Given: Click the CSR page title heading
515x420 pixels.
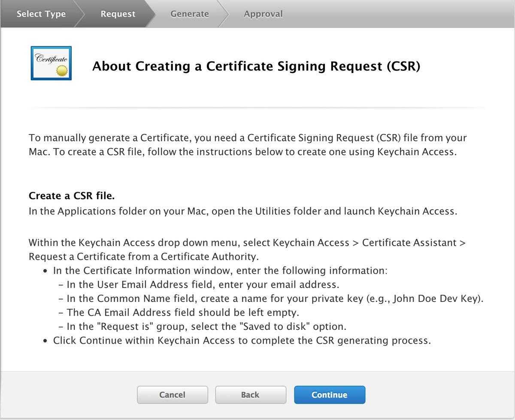Looking at the screenshot, I should (x=256, y=67).
